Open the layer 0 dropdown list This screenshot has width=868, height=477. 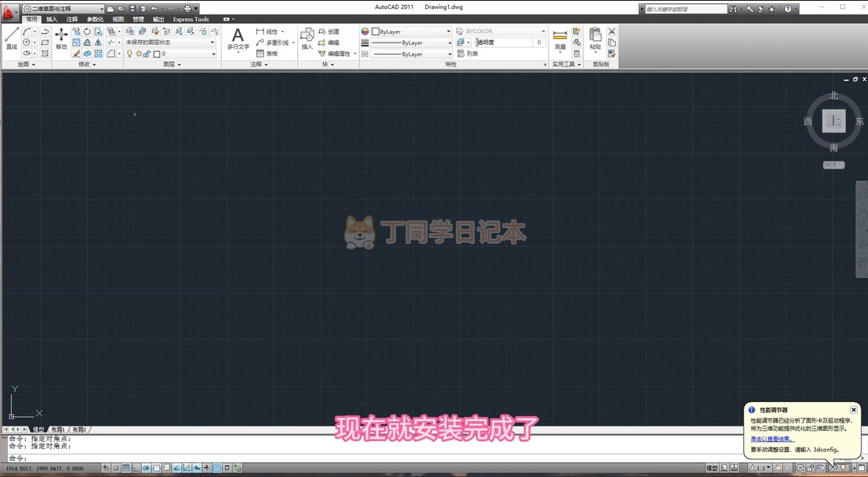click(170, 54)
